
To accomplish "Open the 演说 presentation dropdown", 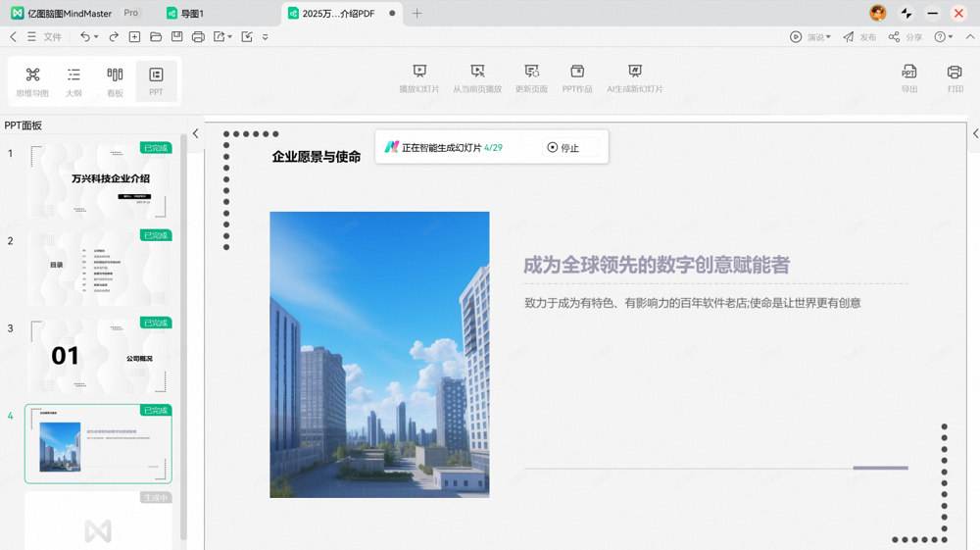I will 810,37.
